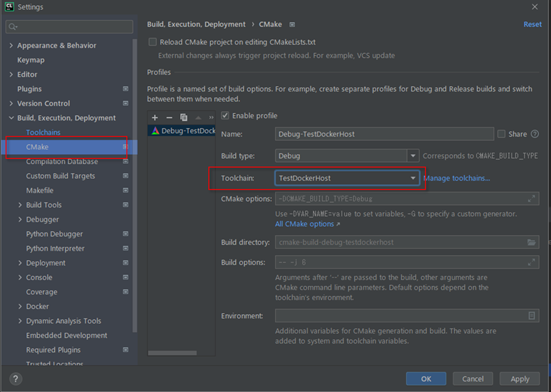Open Makefile settings page
The width and height of the screenshot is (551, 392).
coord(40,191)
